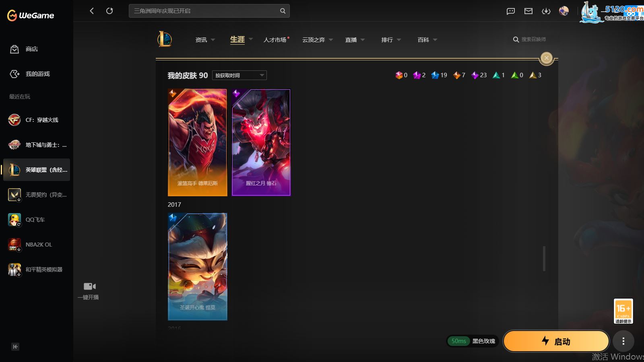Open the 圣诞开心鬼 提莫 skin card

(x=198, y=267)
